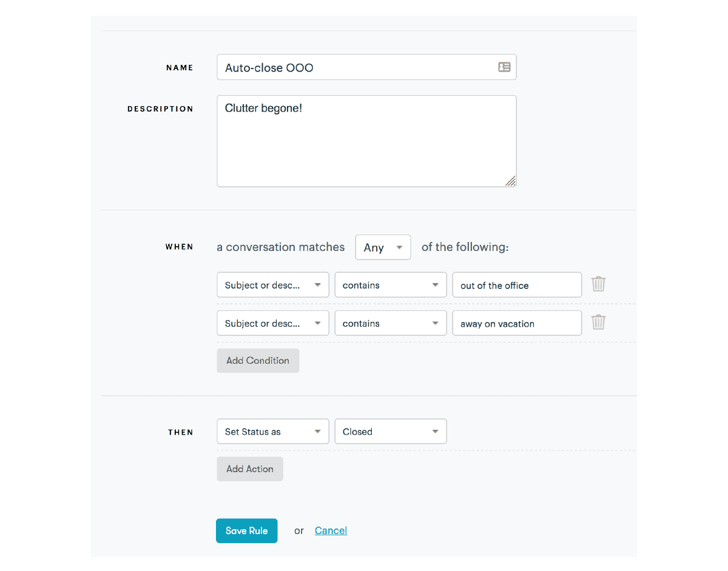Delete the "out of the office" condition via trash icon
Screen dimensions: 728x571
click(x=598, y=284)
